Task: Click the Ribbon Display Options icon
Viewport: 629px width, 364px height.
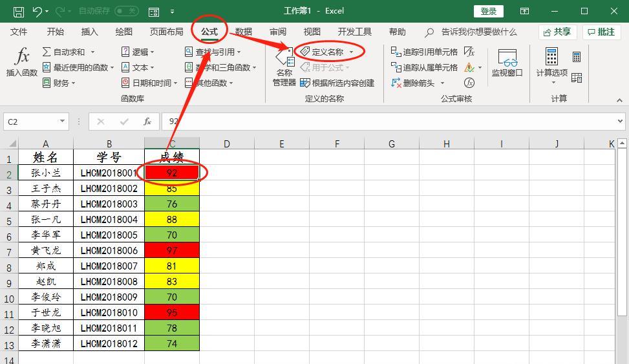Action: click(x=524, y=11)
